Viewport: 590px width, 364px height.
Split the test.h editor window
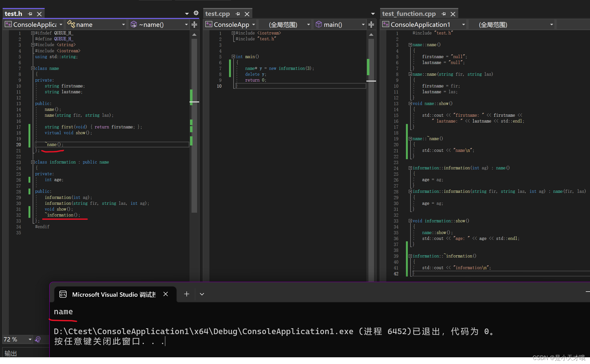194,24
